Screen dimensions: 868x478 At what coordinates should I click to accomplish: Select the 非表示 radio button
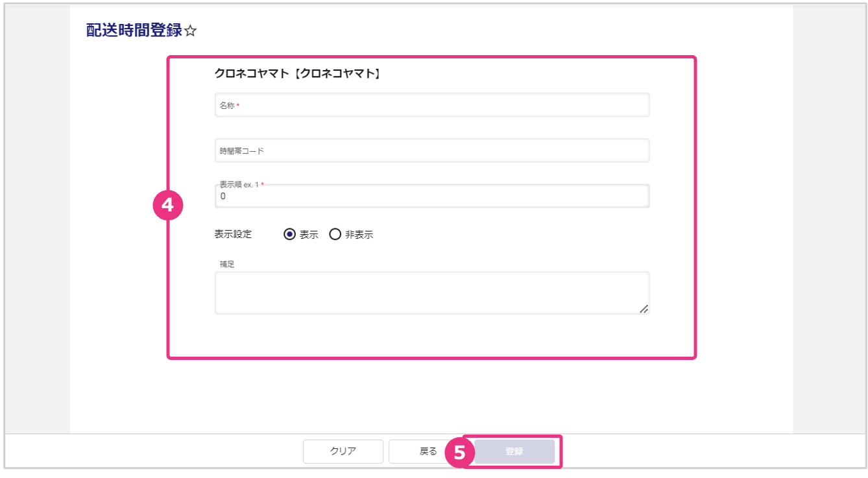point(335,235)
